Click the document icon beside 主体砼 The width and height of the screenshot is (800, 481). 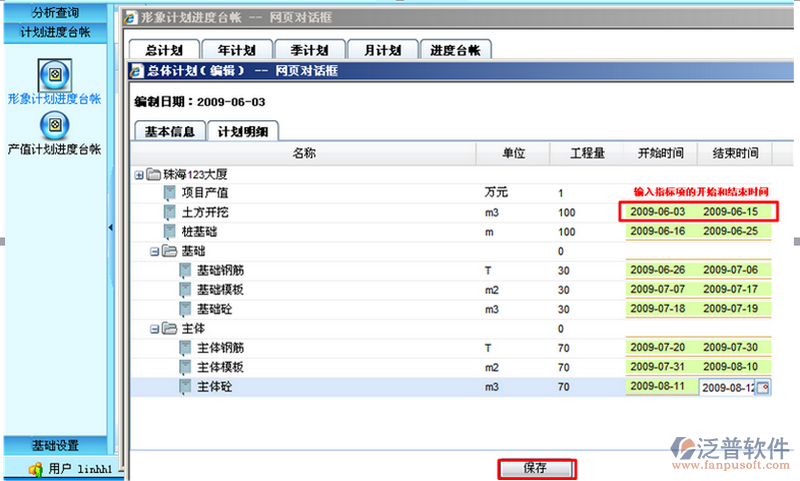point(185,387)
